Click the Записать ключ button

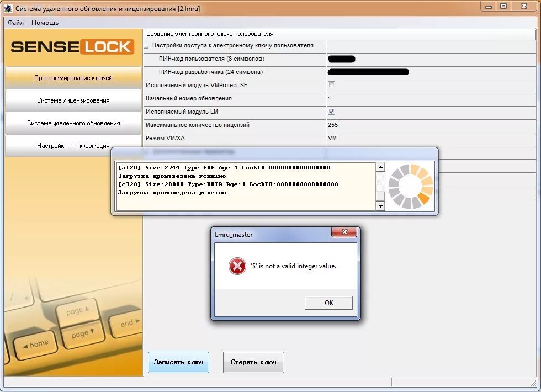tap(178, 362)
